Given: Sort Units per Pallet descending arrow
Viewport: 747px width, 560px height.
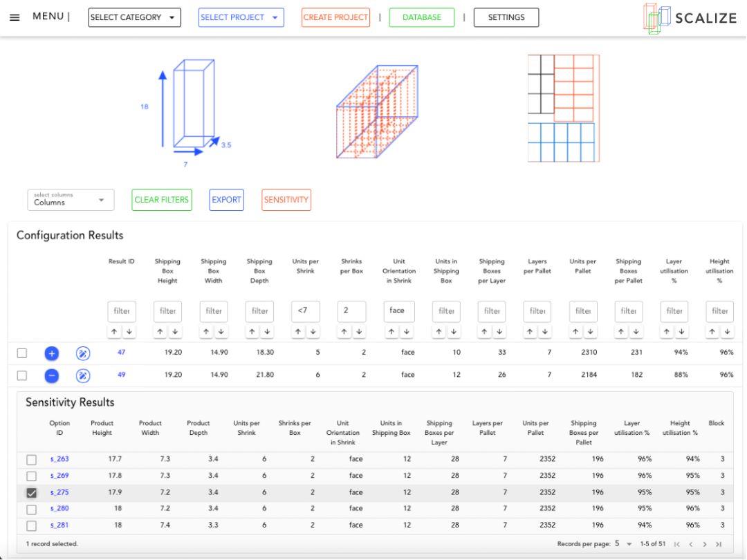Looking at the screenshot, I should coord(590,331).
